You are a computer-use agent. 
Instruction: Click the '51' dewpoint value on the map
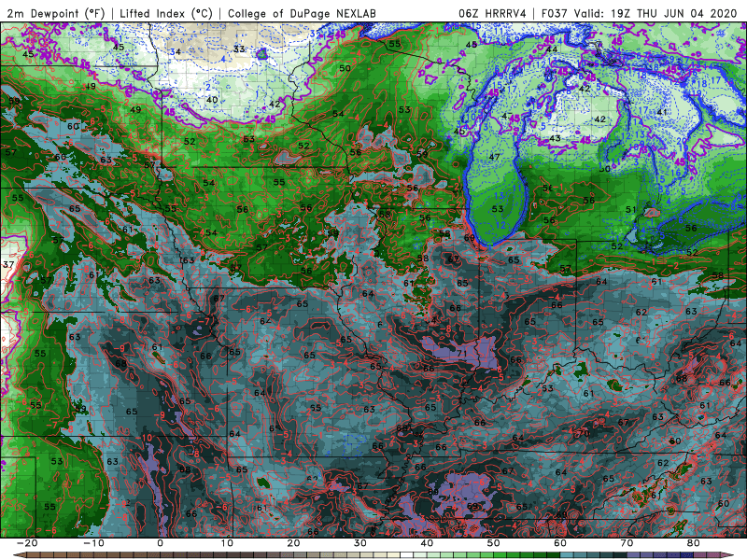click(x=631, y=209)
